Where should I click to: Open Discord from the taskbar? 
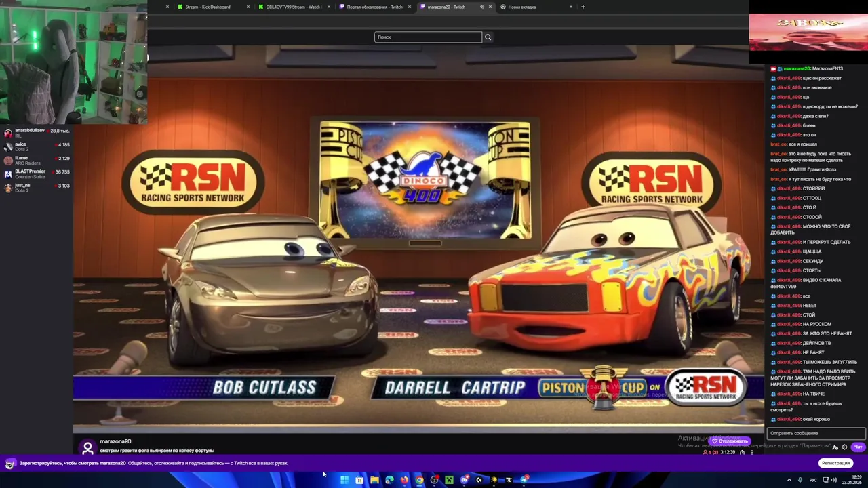[464, 480]
